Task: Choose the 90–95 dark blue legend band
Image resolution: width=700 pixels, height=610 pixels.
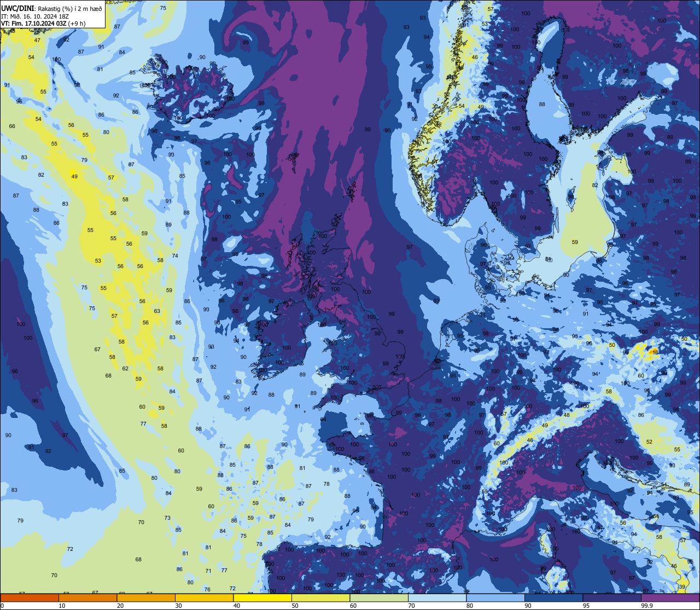Action: [x=554, y=597]
